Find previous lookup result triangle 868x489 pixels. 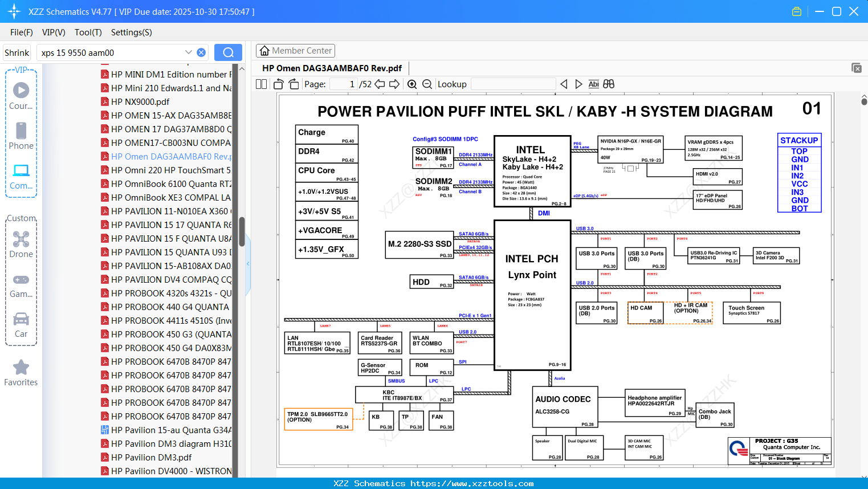pos(564,84)
